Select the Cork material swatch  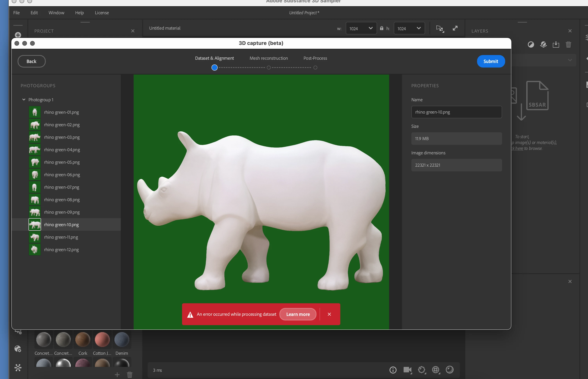(82, 340)
